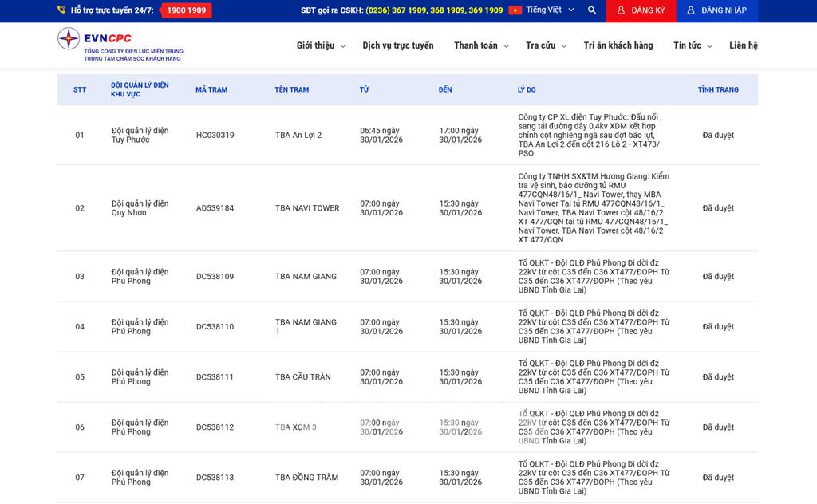The image size is (817, 504).
Task: Click the customer care phone numbers (0236)
Action: pos(434,10)
